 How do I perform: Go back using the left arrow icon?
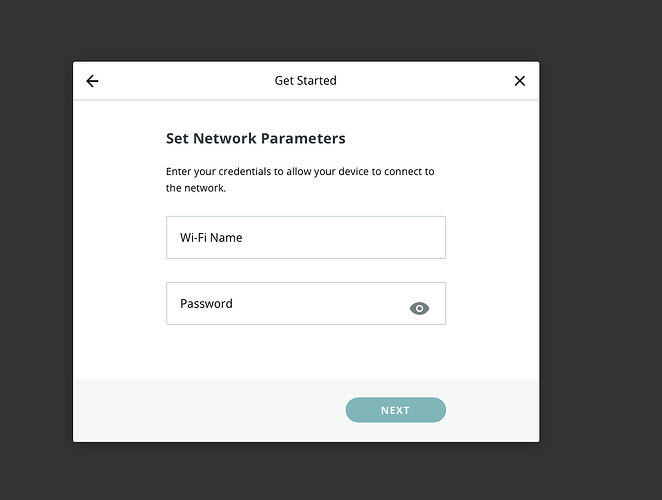[x=92, y=81]
